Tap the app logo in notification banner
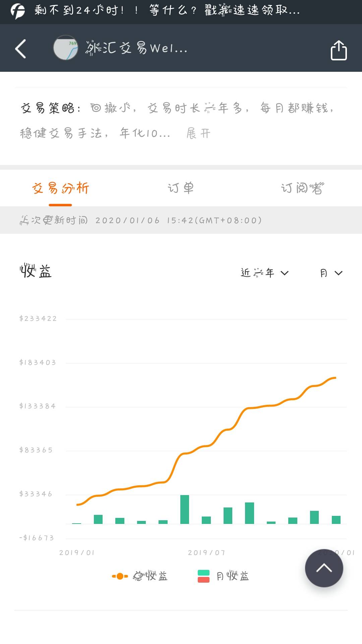362x644 pixels. (17, 11)
